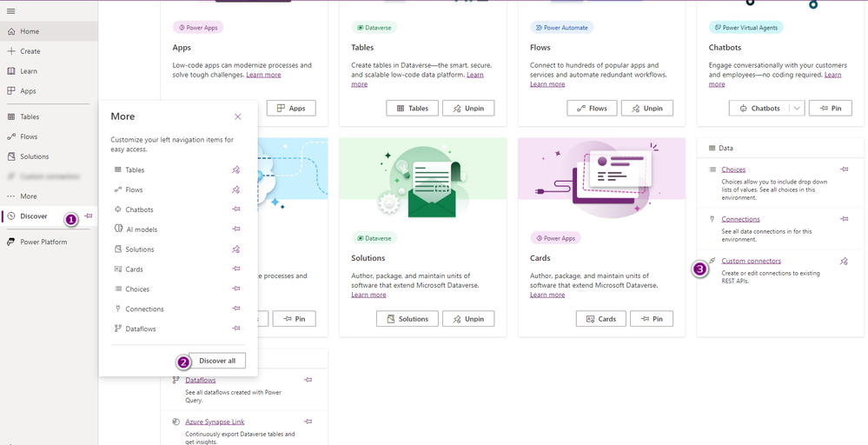
Task: Click the Flows card button
Action: click(592, 108)
